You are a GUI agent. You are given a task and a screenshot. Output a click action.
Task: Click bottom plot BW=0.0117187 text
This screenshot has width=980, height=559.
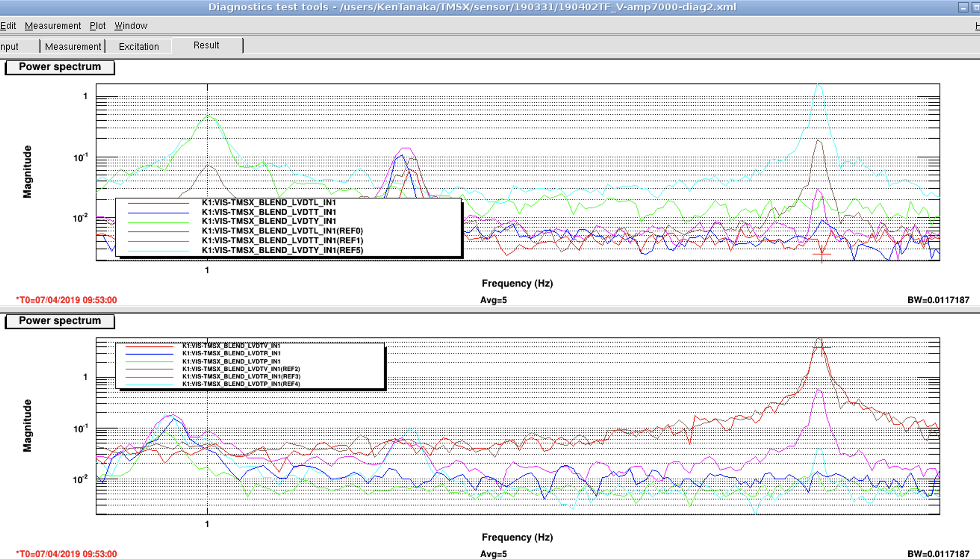[938, 554]
